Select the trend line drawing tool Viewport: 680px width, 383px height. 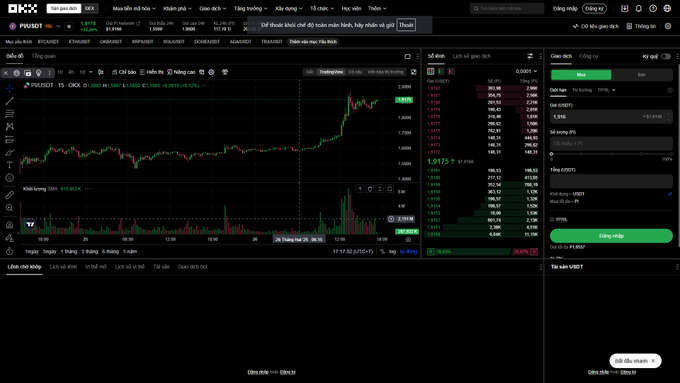[x=10, y=101]
